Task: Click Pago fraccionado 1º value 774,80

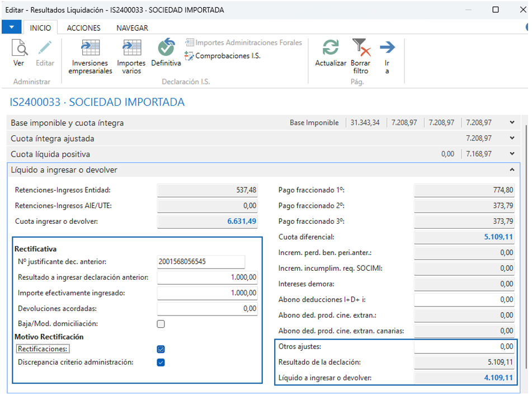Action: (x=464, y=190)
